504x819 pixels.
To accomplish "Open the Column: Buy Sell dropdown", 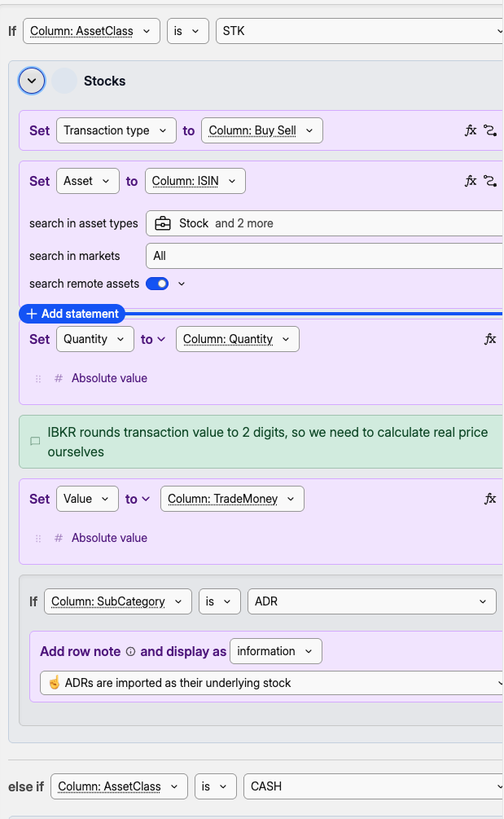I will coord(261,130).
